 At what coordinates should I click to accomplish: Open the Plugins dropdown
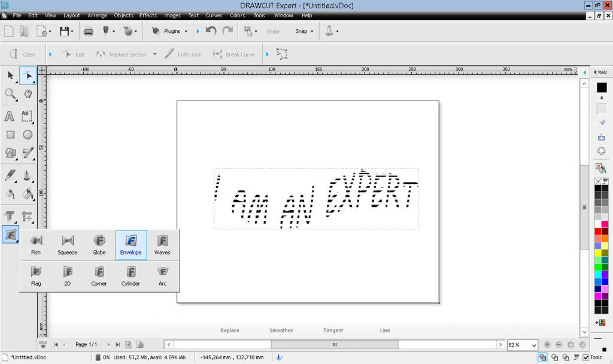coord(171,31)
